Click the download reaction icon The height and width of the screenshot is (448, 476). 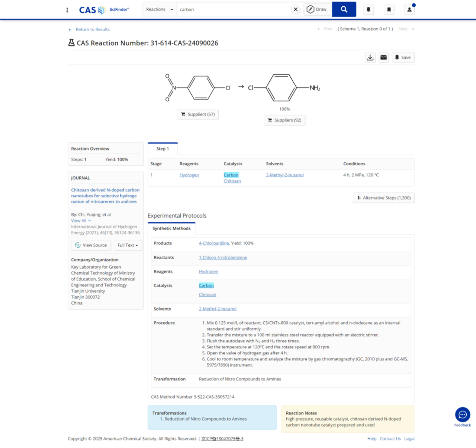[x=370, y=58]
